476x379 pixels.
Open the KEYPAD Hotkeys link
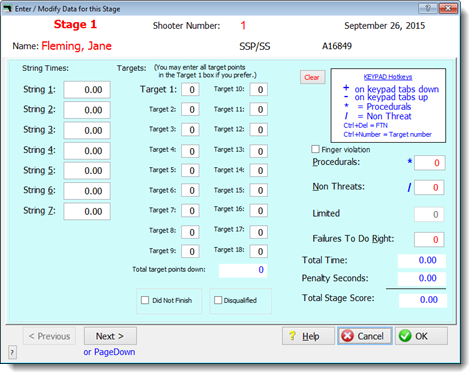(x=388, y=77)
